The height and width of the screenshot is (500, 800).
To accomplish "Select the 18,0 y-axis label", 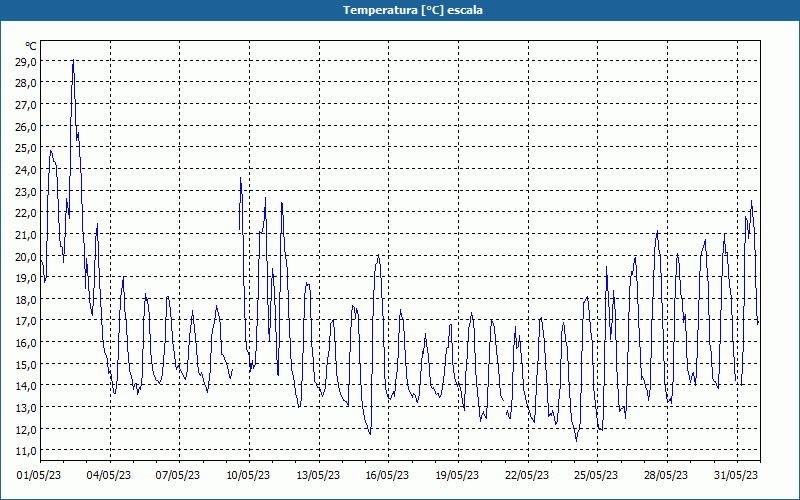I will [x=26, y=299].
